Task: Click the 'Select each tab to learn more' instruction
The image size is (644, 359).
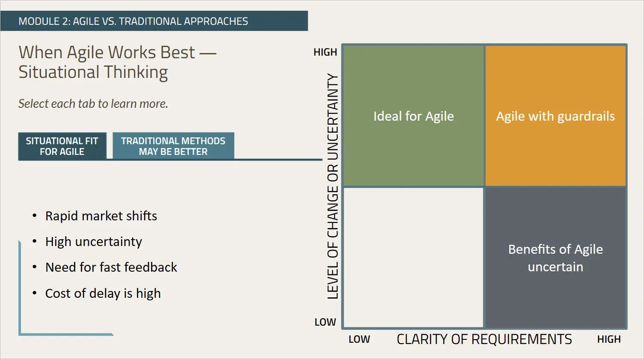Action: (93, 104)
